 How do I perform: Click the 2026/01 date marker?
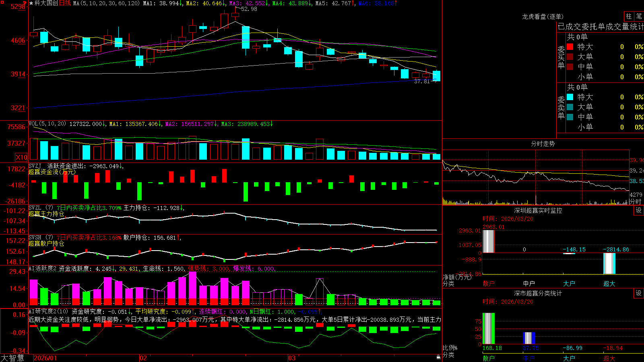click(45, 358)
